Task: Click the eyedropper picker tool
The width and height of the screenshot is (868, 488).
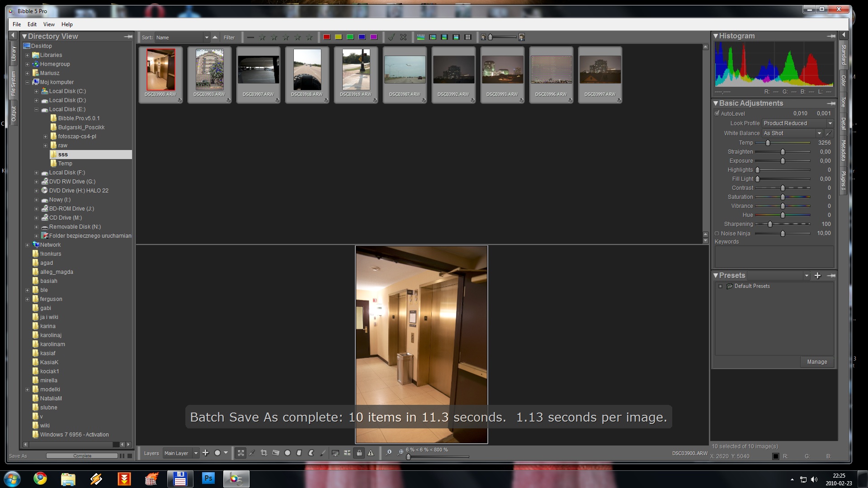Action: coord(252,453)
